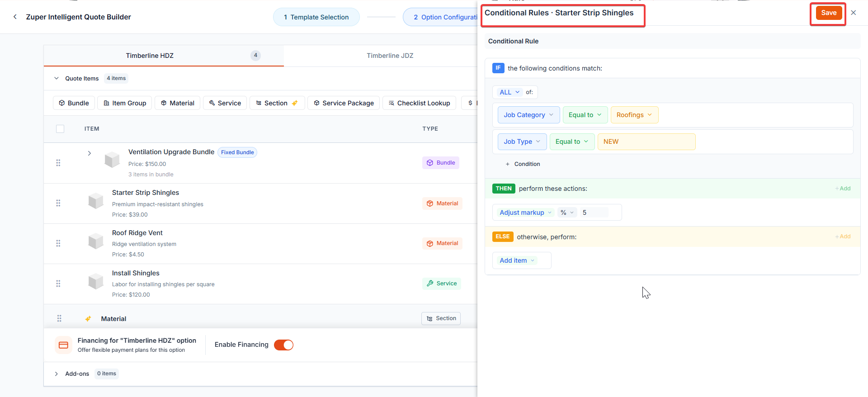Screen dimensions: 868x397
Task: Click the financing card icon
Action: 64,345
